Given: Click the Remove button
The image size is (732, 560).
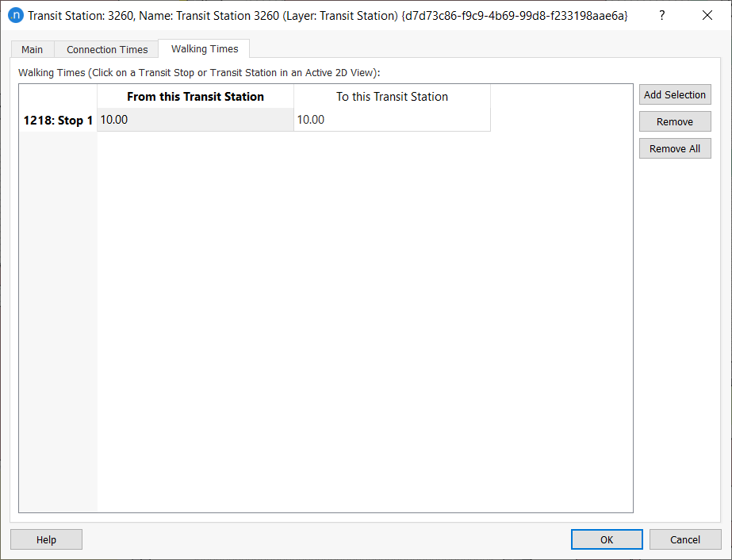Looking at the screenshot, I should click(x=674, y=121).
